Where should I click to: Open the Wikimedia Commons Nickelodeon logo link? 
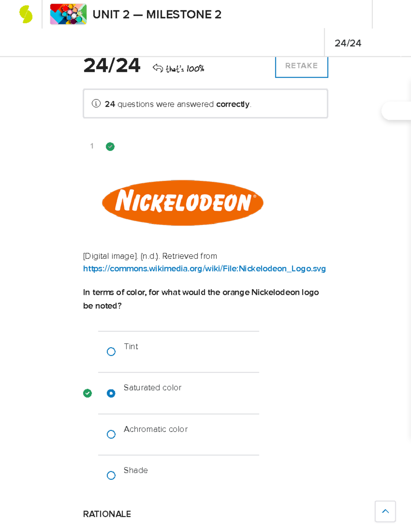tap(204, 269)
